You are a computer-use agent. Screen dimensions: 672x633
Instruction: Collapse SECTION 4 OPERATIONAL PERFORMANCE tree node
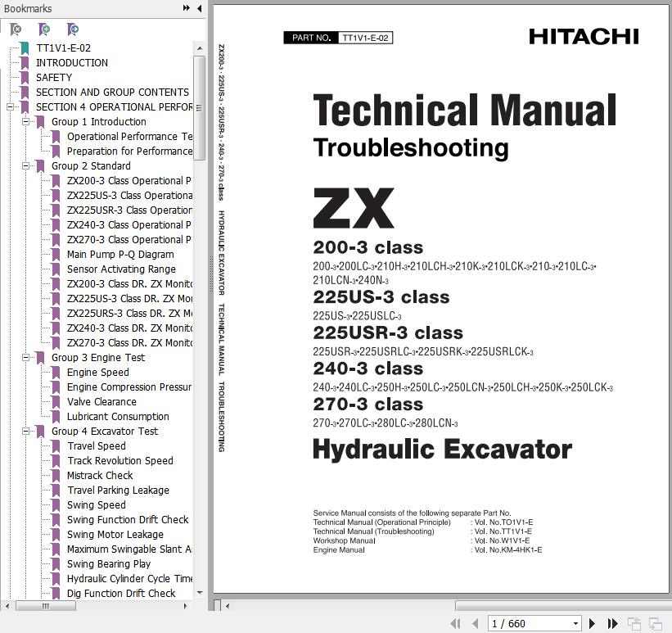11,106
